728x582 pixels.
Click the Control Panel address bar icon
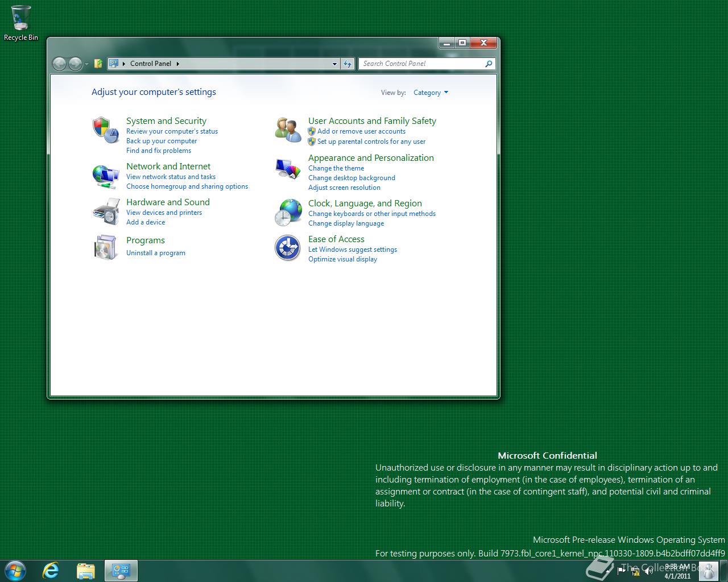click(114, 64)
